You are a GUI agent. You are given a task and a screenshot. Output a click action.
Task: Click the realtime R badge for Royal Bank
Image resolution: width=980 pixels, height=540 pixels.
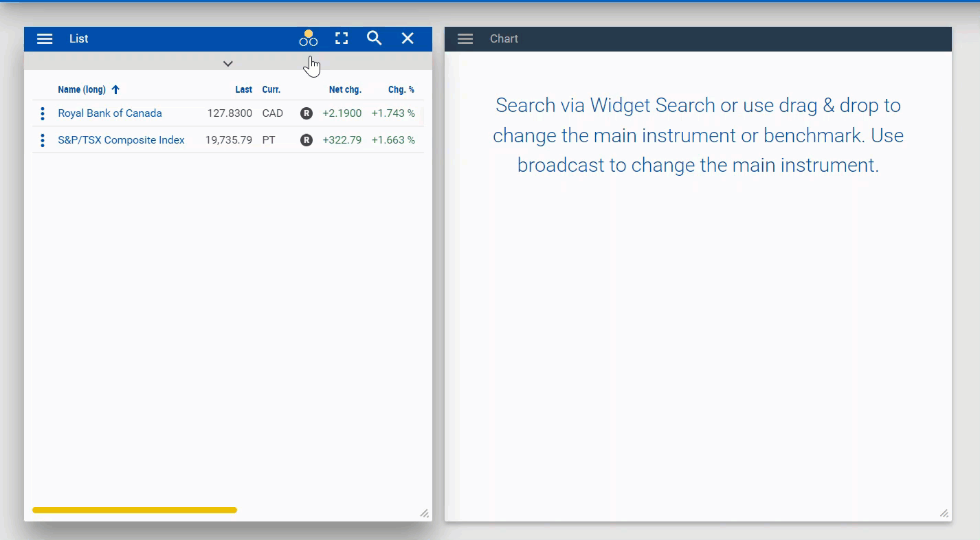(x=307, y=113)
